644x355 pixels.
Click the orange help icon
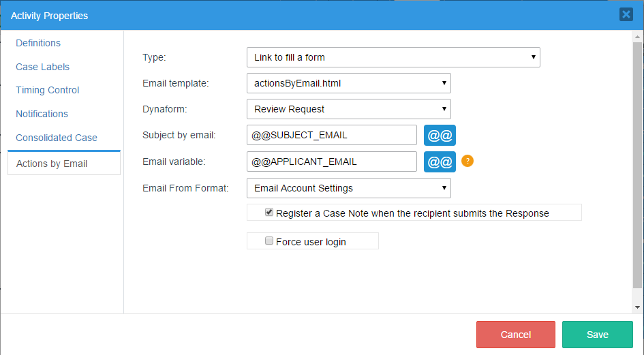(x=467, y=161)
